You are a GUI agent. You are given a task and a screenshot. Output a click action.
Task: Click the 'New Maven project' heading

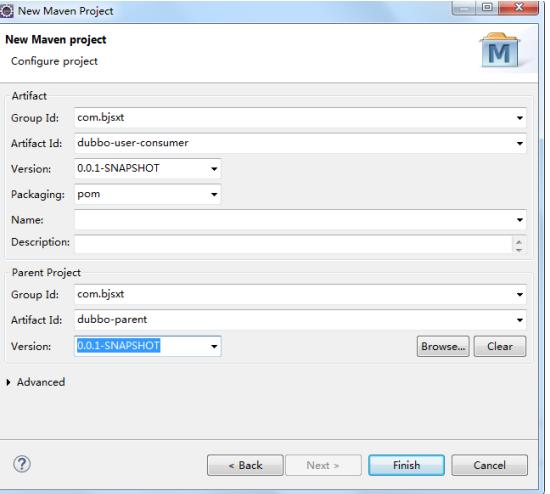[x=56, y=40]
